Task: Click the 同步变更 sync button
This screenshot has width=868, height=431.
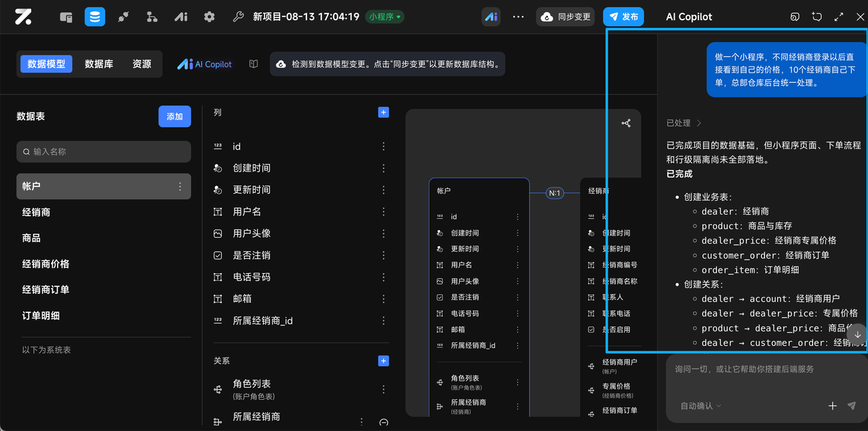Action: (x=566, y=17)
